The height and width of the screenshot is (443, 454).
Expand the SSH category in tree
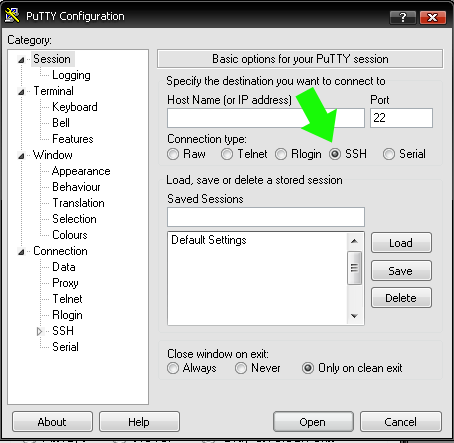(x=39, y=331)
